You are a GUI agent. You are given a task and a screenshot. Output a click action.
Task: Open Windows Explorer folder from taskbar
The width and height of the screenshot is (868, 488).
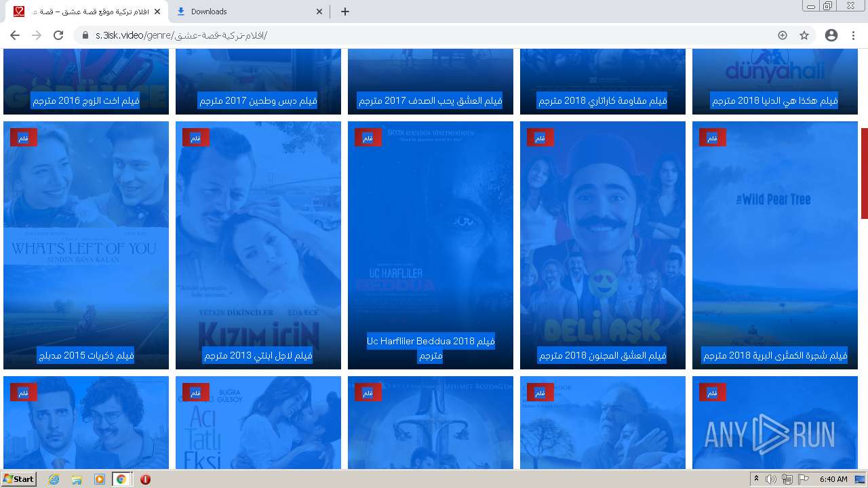pyautogui.click(x=77, y=479)
